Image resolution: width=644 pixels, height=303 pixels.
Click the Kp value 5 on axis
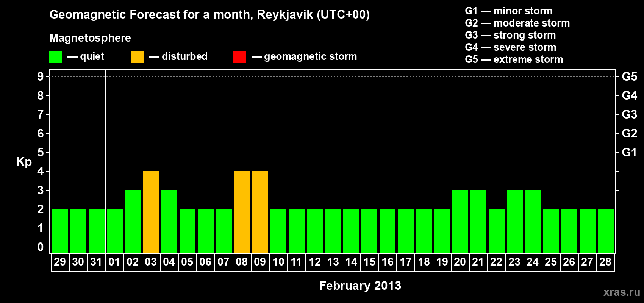click(41, 152)
